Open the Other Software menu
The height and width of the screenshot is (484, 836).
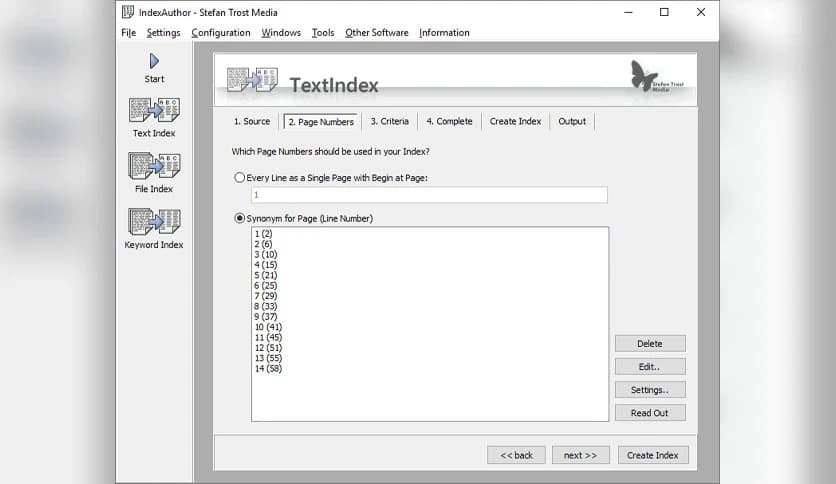pyautogui.click(x=376, y=33)
